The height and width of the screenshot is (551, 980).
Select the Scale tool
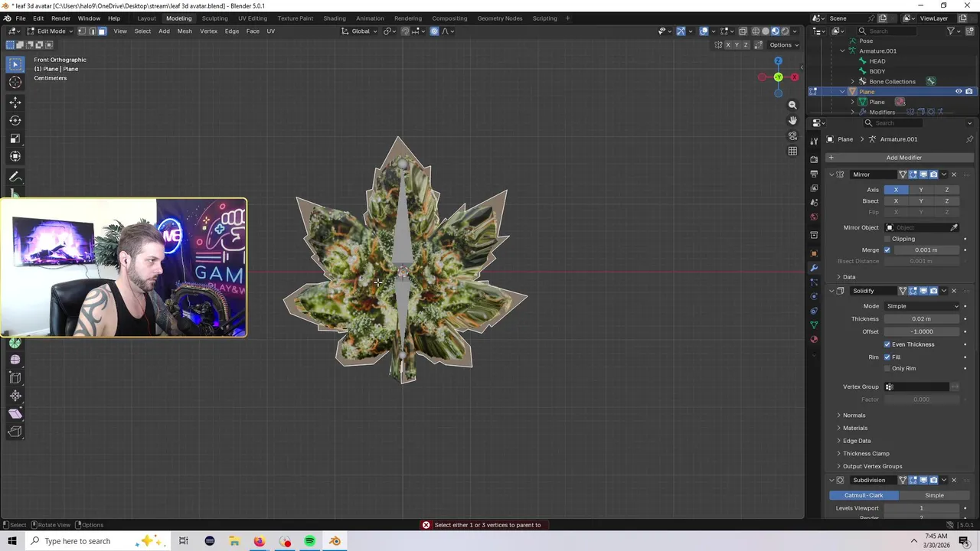tap(15, 139)
